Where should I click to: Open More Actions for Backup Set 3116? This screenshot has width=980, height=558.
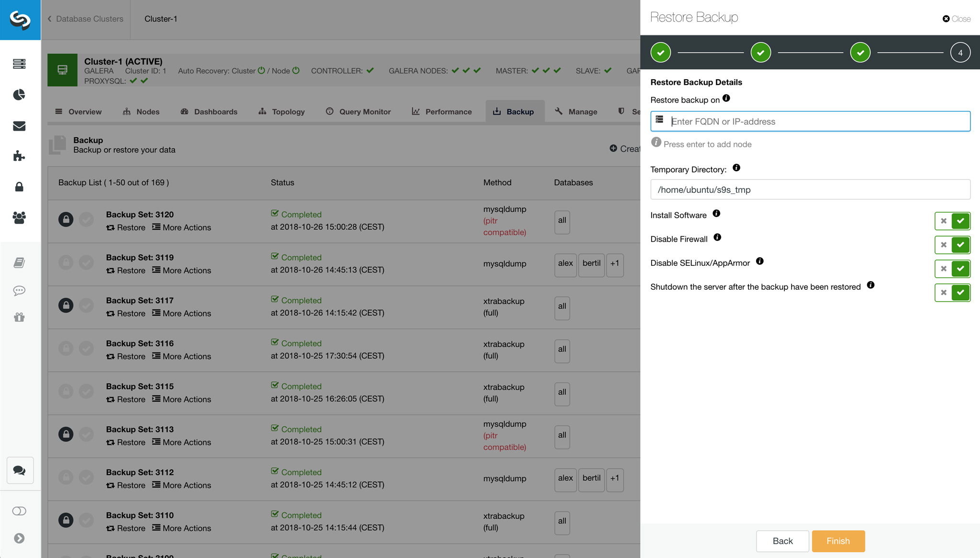[181, 356]
